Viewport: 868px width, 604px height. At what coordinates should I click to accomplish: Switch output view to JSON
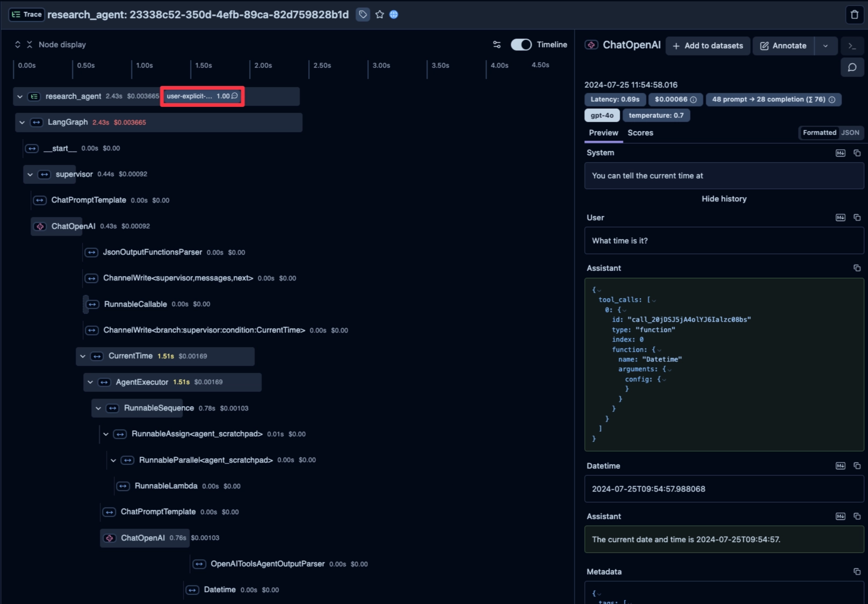(x=850, y=133)
